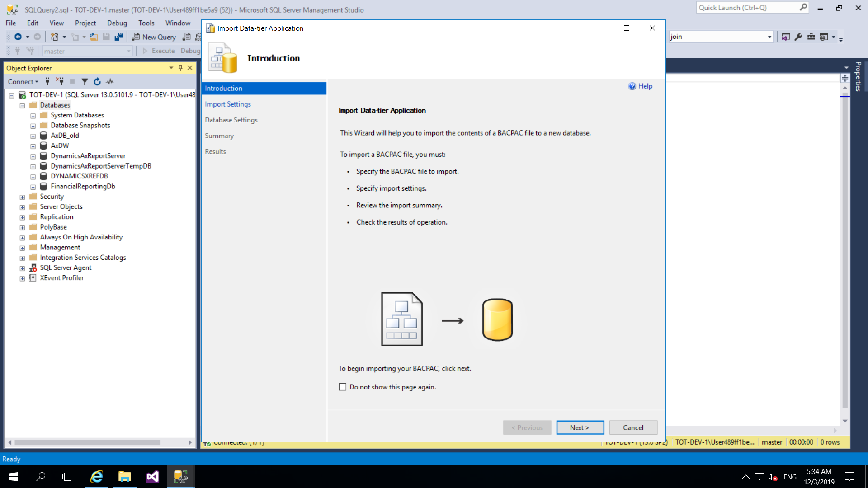Click Object Explorer horizontal scrollbar thumb
The height and width of the screenshot is (488, 868).
point(87,442)
